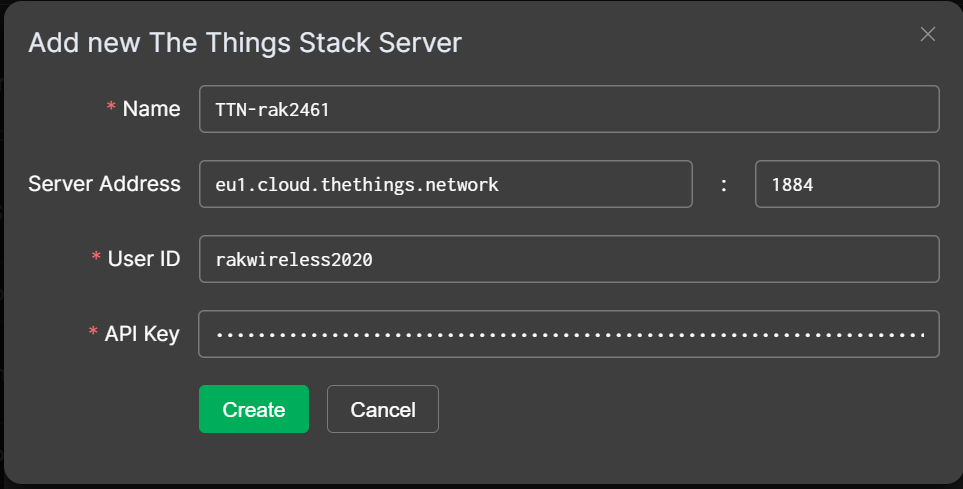
Task: Click the colon between address and port
Action: [723, 185]
